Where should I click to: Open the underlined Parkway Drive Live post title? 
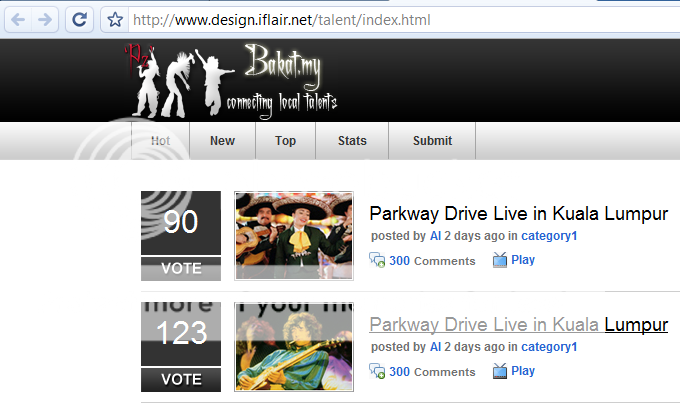519,324
